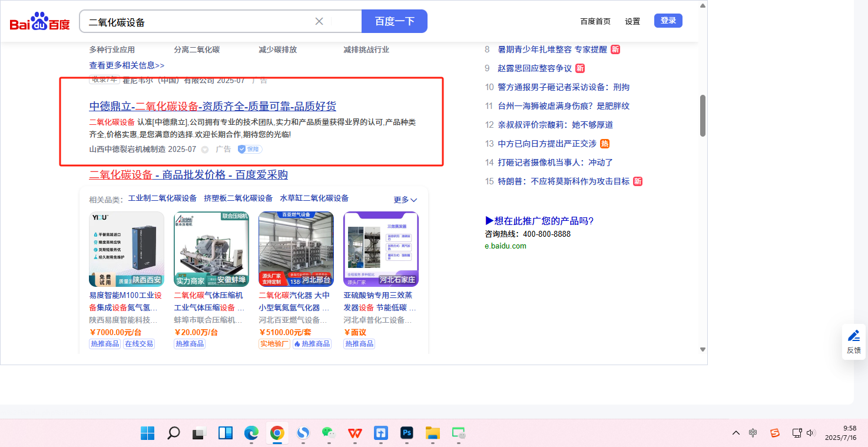
Task: Open WPS Office from the taskbar
Action: point(355,433)
